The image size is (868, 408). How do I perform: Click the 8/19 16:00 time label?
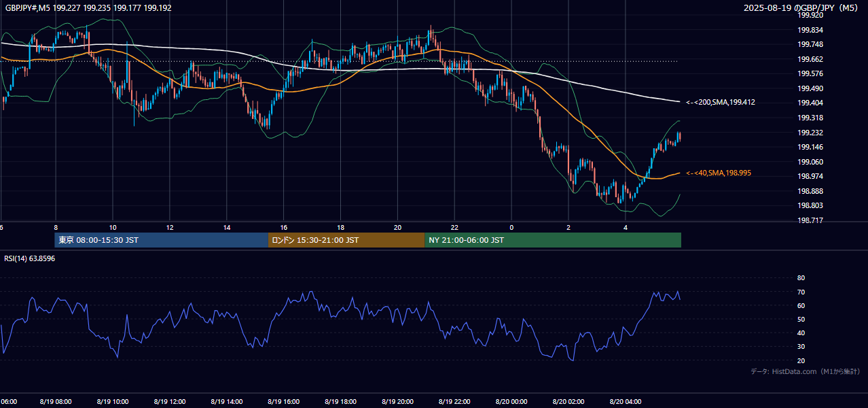[284, 402]
